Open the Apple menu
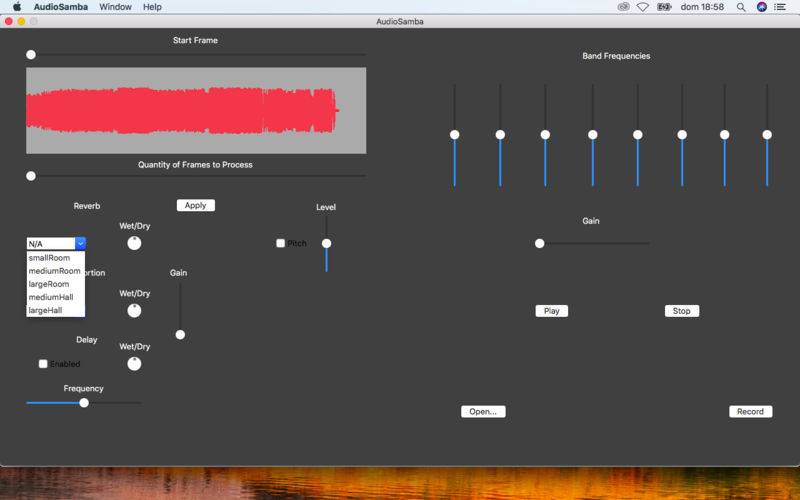 coord(17,7)
